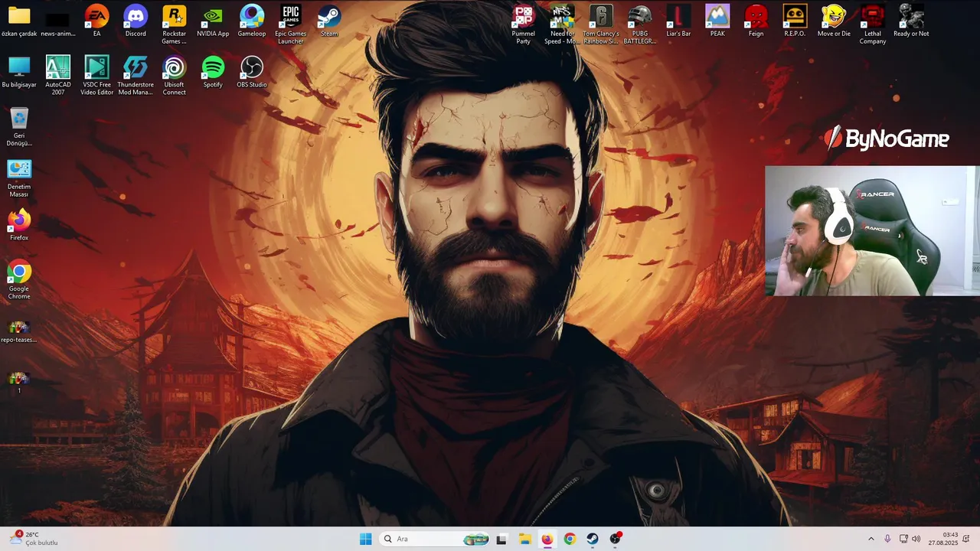The image size is (980, 551).
Task: Click the Ara taskbar search box
Action: [435, 539]
